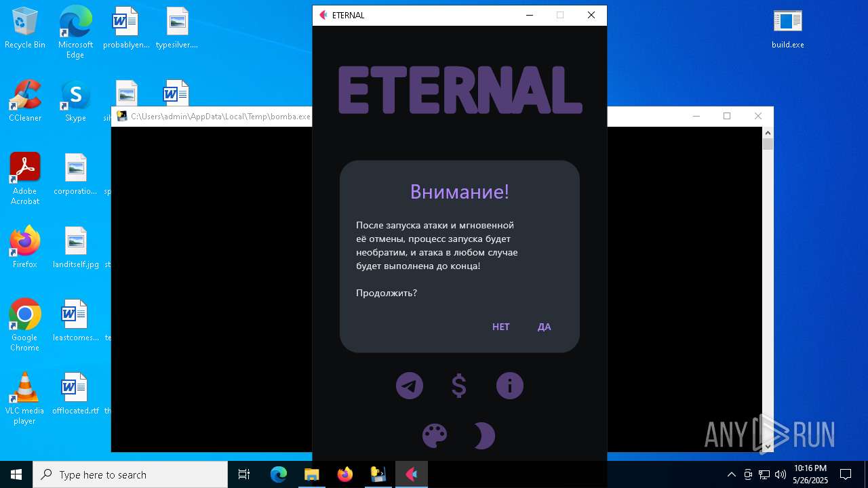Click the volume tray icon
This screenshot has height=488, width=868.
coord(781,474)
